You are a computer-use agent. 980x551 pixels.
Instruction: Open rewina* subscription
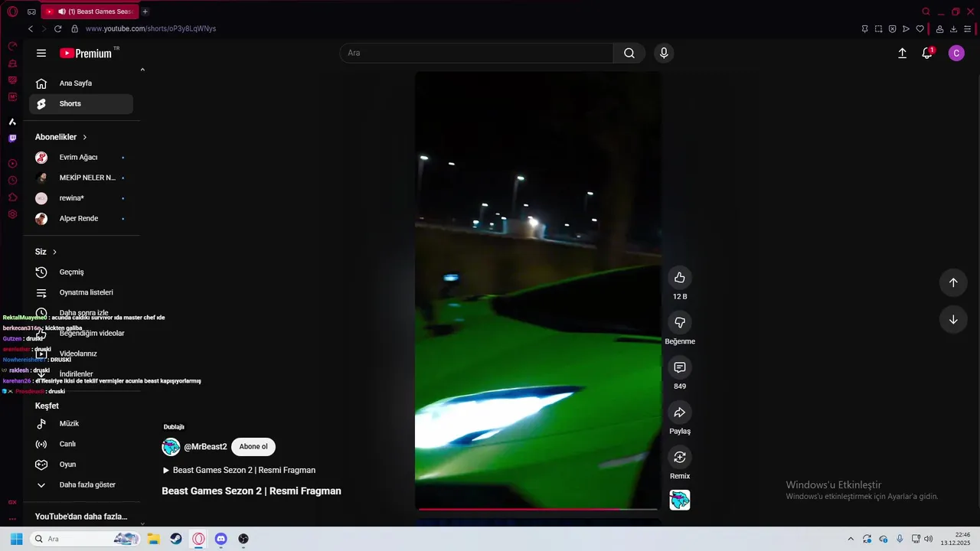(81, 198)
